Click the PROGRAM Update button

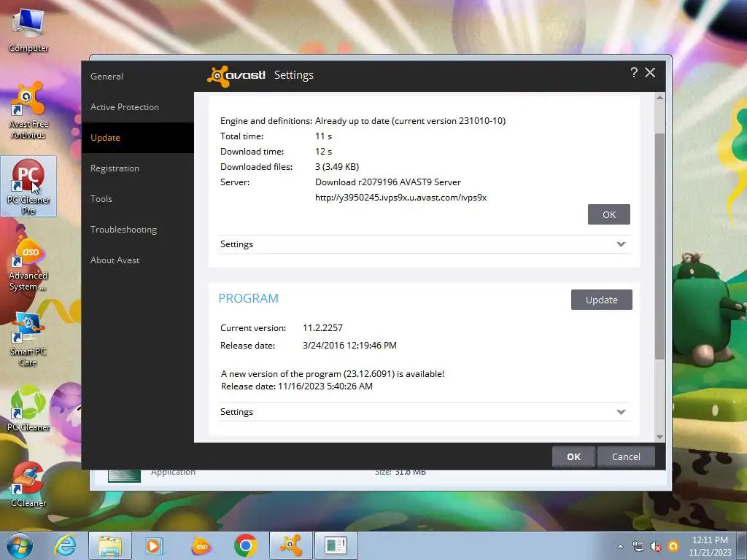602,300
